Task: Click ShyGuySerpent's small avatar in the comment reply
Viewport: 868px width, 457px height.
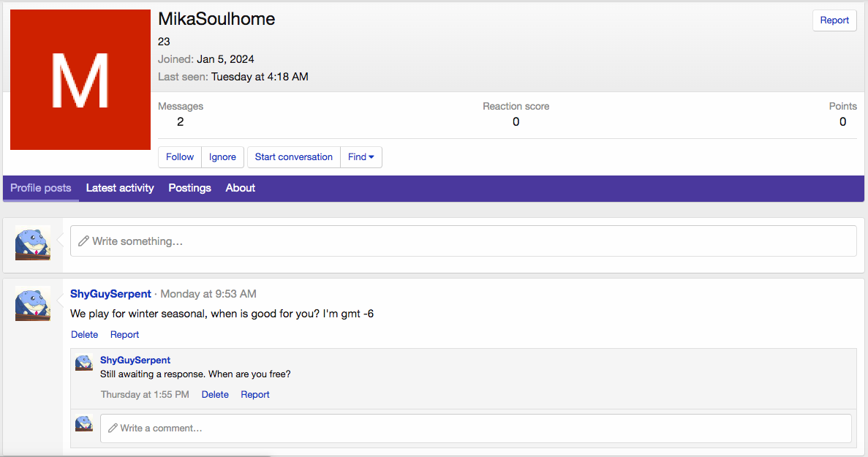Action: [x=84, y=363]
